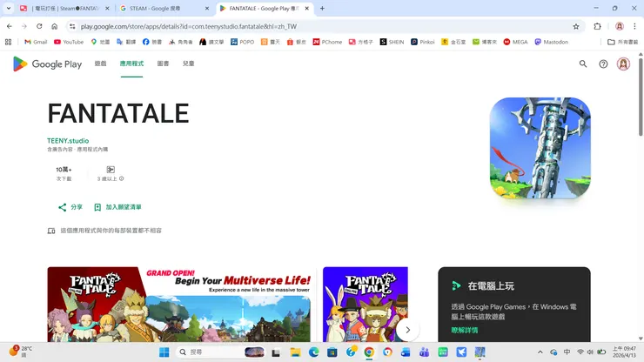View site information icon in address bar

(72, 26)
